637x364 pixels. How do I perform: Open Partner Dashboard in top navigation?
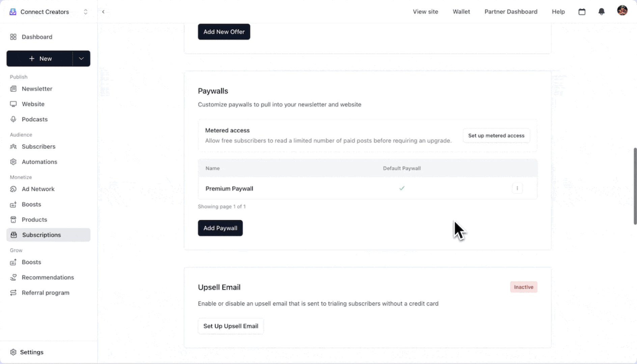[511, 12]
